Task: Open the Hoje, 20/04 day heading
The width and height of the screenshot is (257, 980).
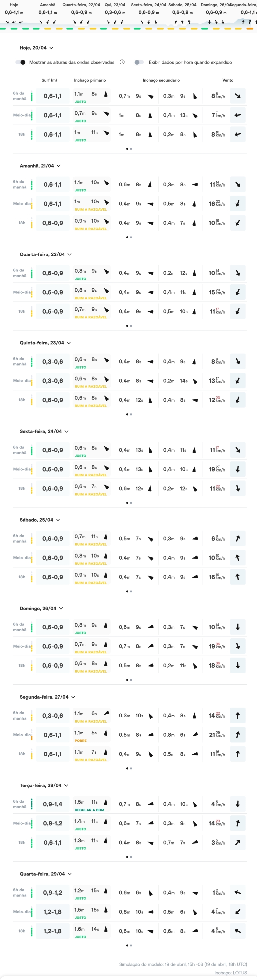Action: pos(33,48)
